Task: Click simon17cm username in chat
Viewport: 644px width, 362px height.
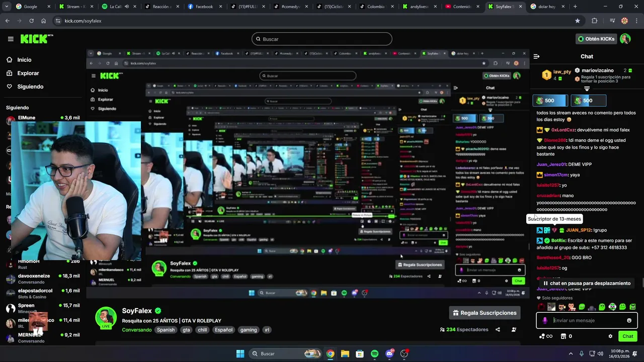Action: [555, 175]
